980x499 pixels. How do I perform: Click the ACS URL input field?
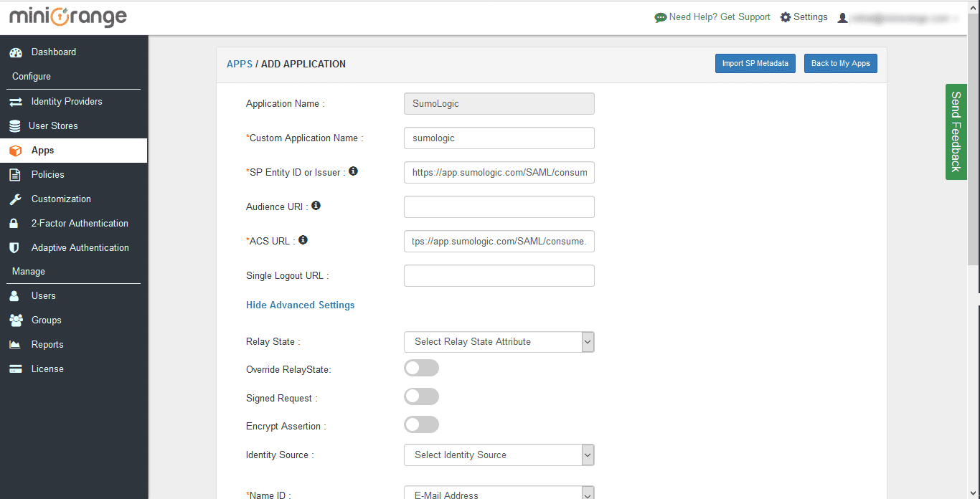tap(499, 242)
